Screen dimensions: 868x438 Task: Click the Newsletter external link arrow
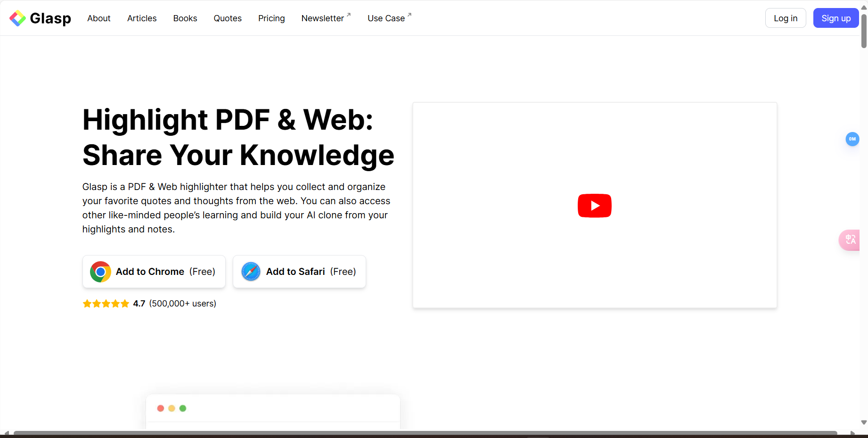[349, 15]
